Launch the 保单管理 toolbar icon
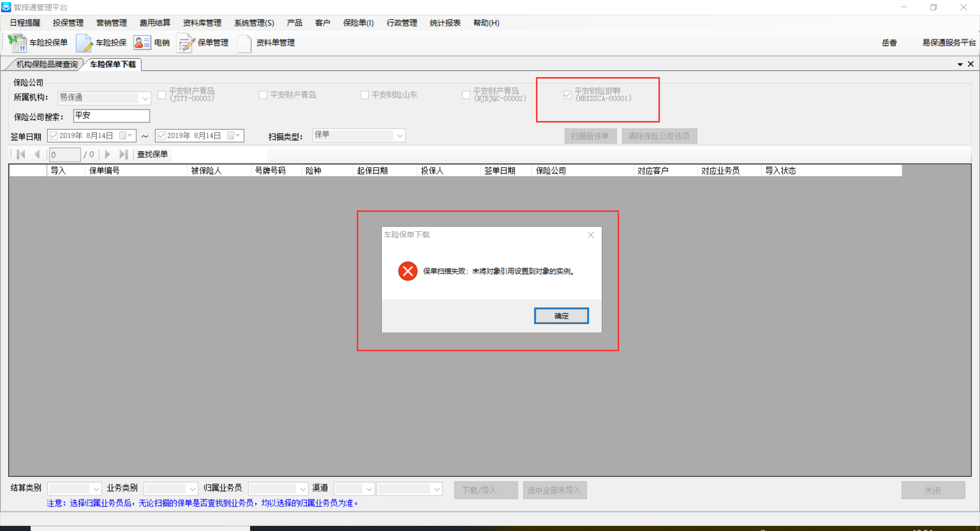 point(186,43)
